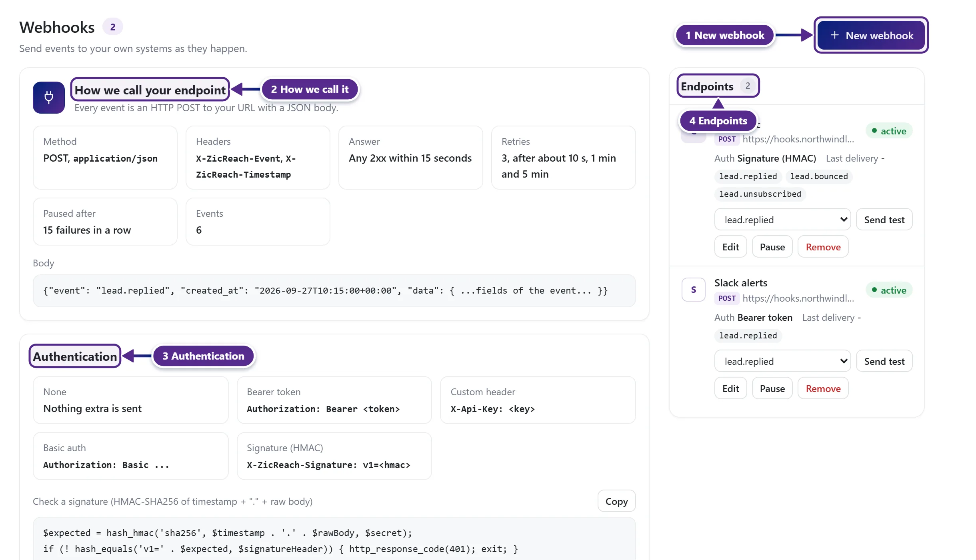Click the Paused after 15 failures card
Screen dimensions: 976x560
[x=105, y=222]
